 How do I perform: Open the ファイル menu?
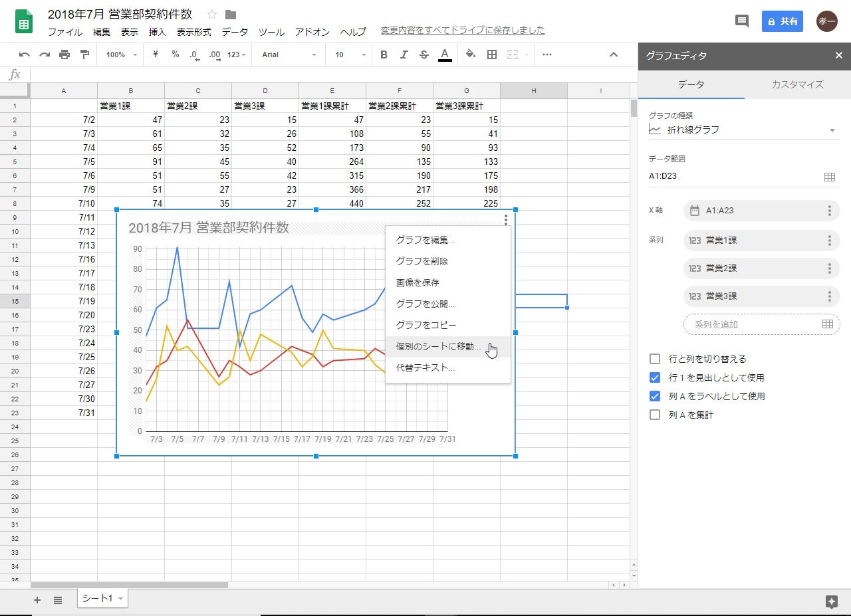coord(65,32)
